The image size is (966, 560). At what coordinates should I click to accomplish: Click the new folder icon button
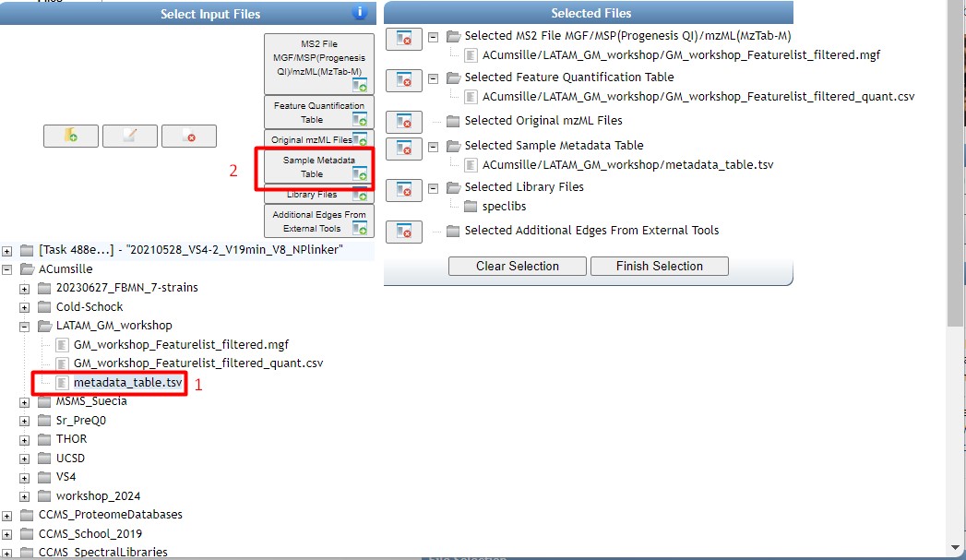(x=71, y=136)
